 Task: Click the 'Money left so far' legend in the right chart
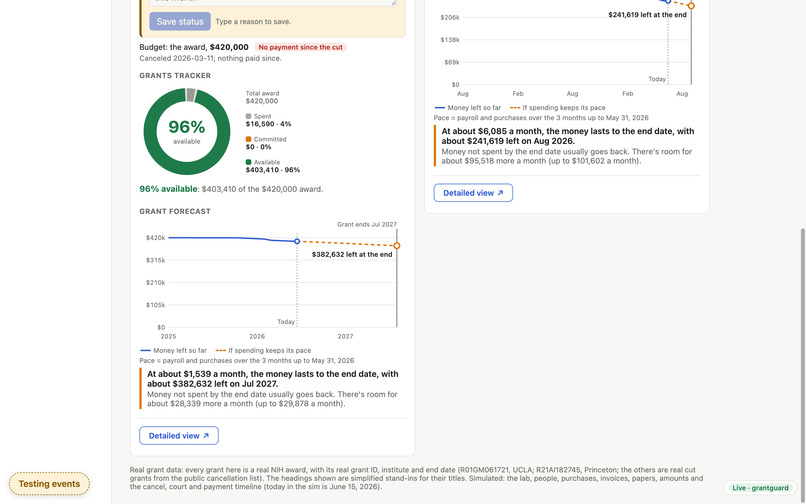pyautogui.click(x=468, y=107)
